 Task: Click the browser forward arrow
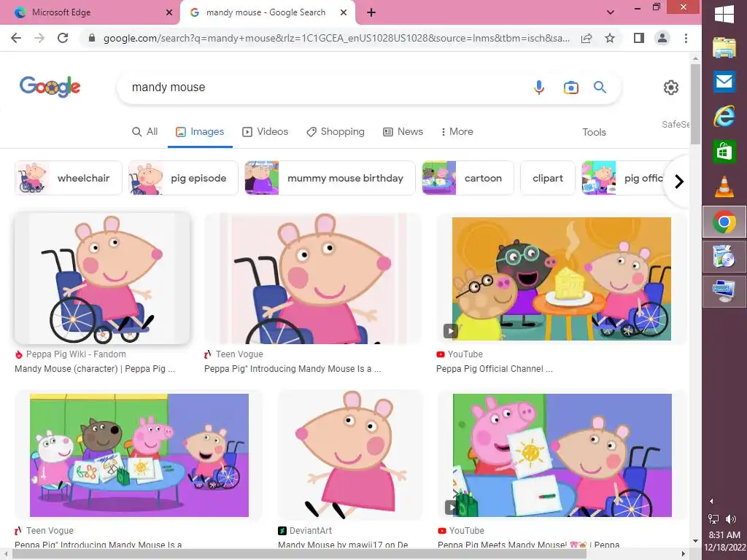pyautogui.click(x=39, y=38)
